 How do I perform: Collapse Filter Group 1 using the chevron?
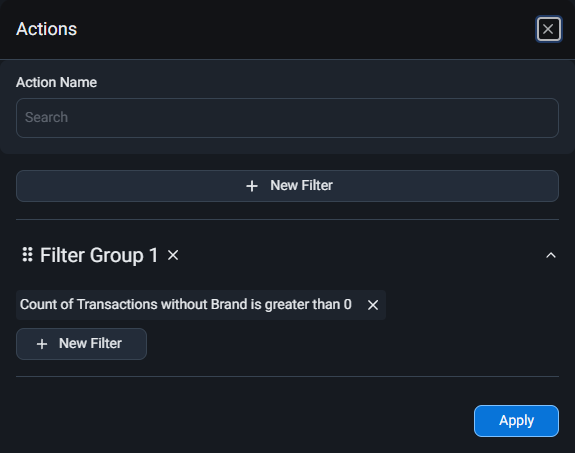550,255
